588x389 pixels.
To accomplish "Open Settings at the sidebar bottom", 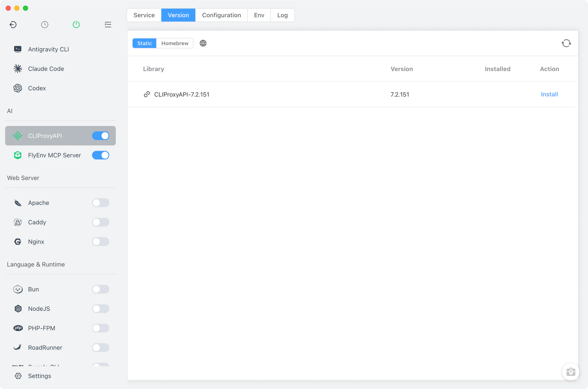I will [60, 376].
